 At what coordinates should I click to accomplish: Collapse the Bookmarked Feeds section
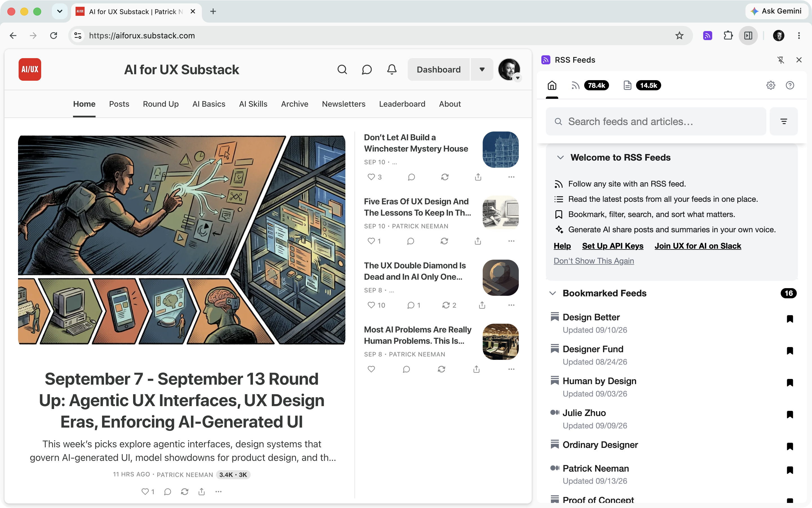(x=552, y=293)
